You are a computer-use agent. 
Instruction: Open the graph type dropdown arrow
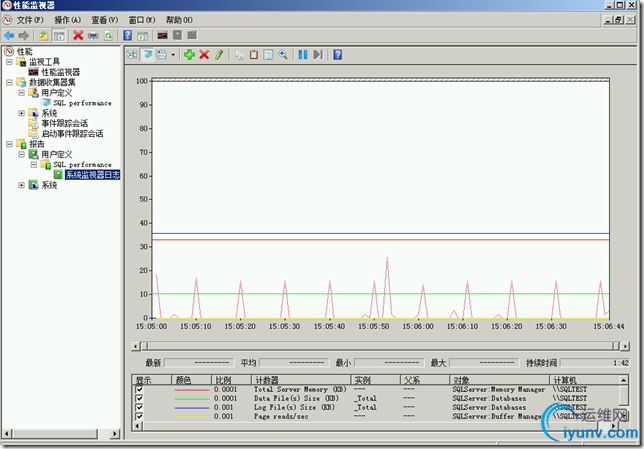pyautogui.click(x=173, y=55)
